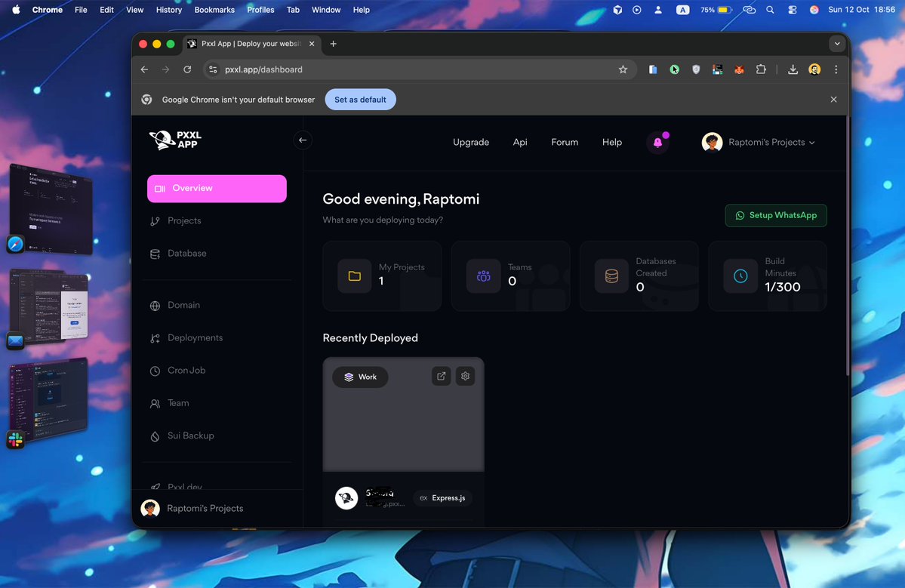Click the Domain globe icon
Image resolution: width=905 pixels, height=588 pixels.
[155, 306]
